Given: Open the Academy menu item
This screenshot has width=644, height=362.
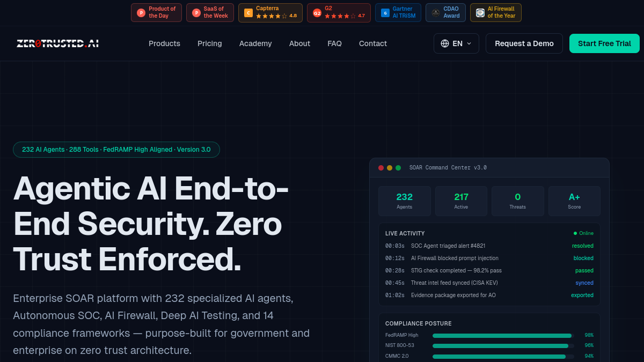Looking at the screenshot, I should 255,43.
